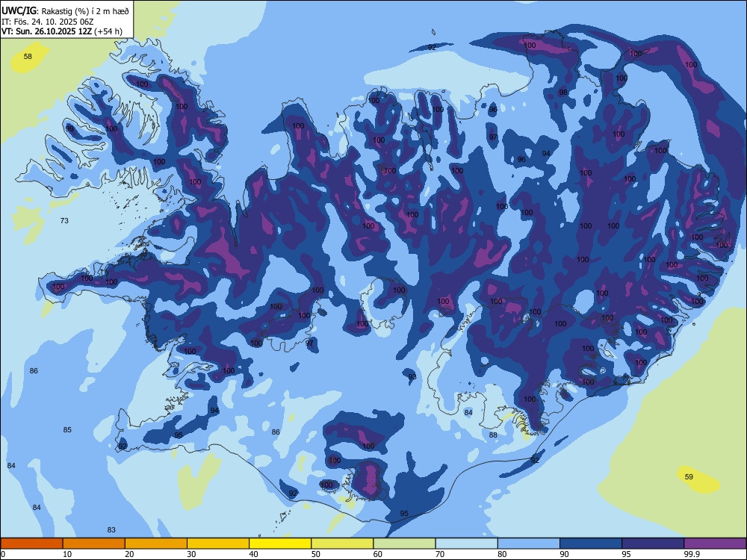The height and width of the screenshot is (560, 747).
Task: Click the legend tick label '30'
Action: [x=191, y=554]
